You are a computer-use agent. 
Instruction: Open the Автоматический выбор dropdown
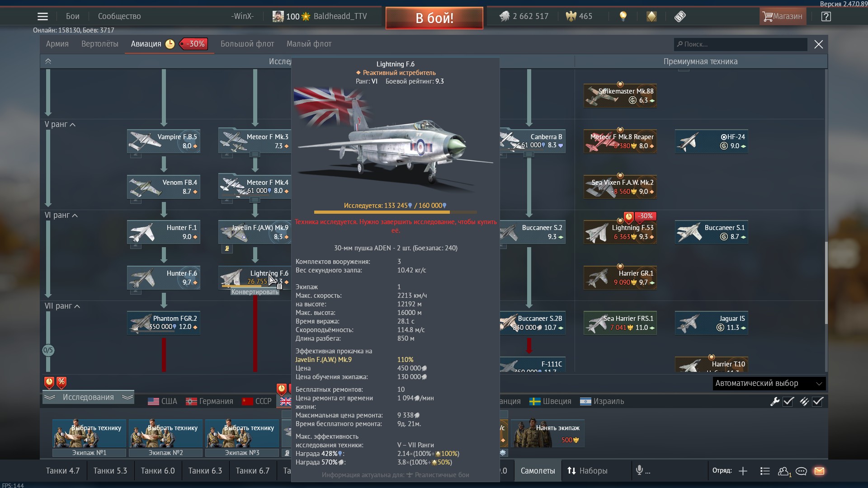(x=769, y=383)
